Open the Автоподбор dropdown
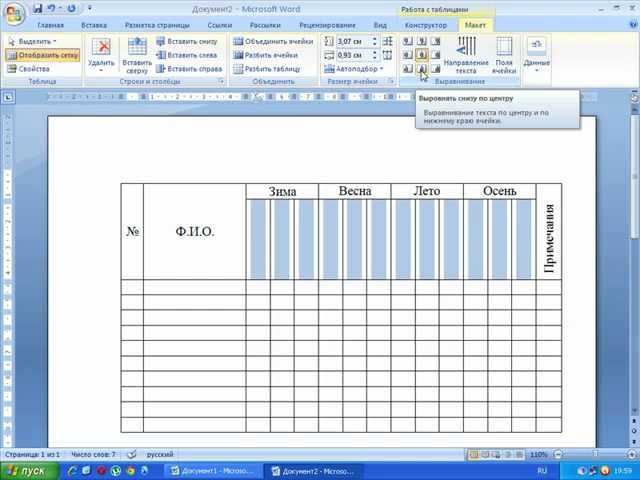The width and height of the screenshot is (640, 480). point(354,69)
